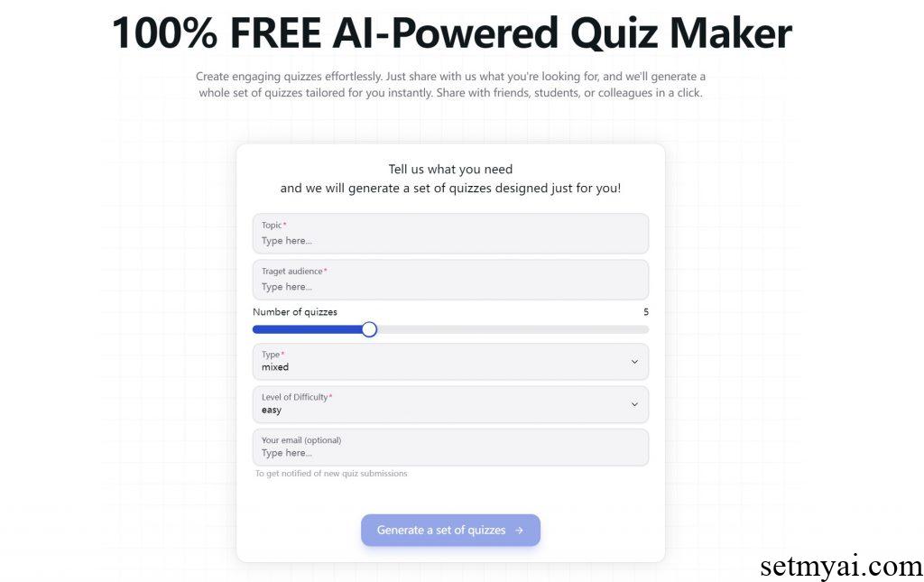The image size is (924, 582).
Task: Expand the chevron on the Difficulty field
Action: 635,404
